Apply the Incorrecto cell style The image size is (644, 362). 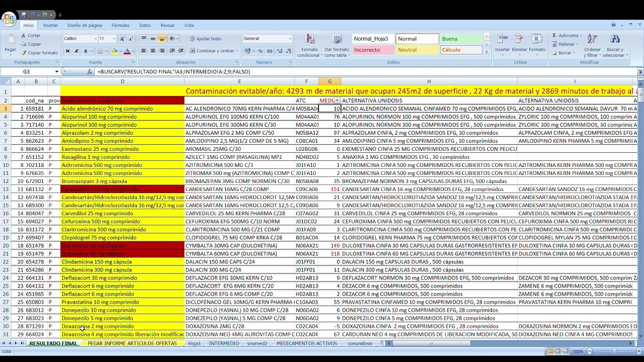373,50
